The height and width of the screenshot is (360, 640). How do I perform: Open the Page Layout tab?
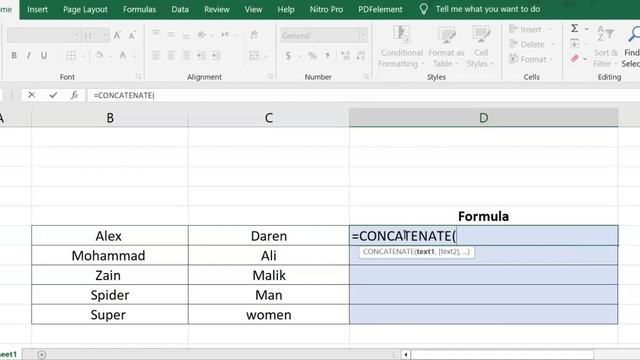coord(85,9)
